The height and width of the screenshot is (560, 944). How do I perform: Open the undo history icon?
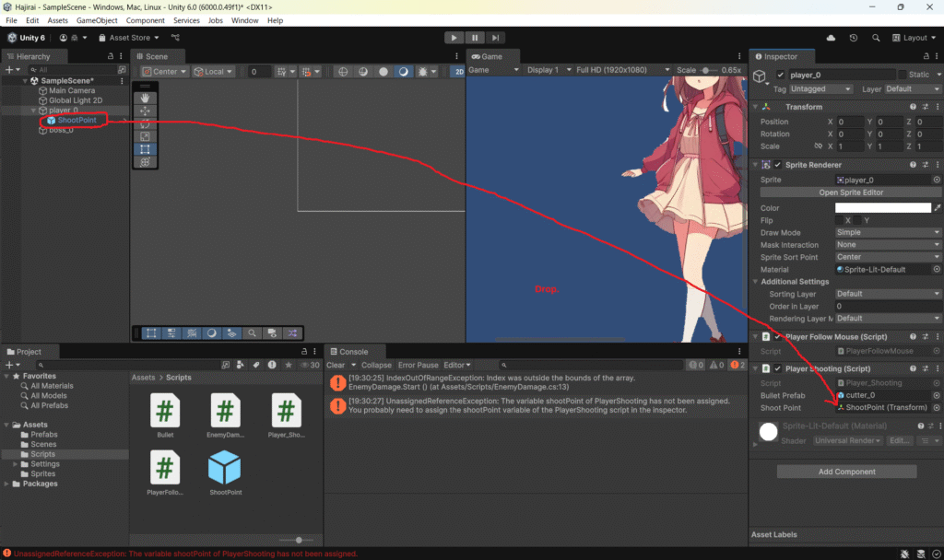[853, 38]
